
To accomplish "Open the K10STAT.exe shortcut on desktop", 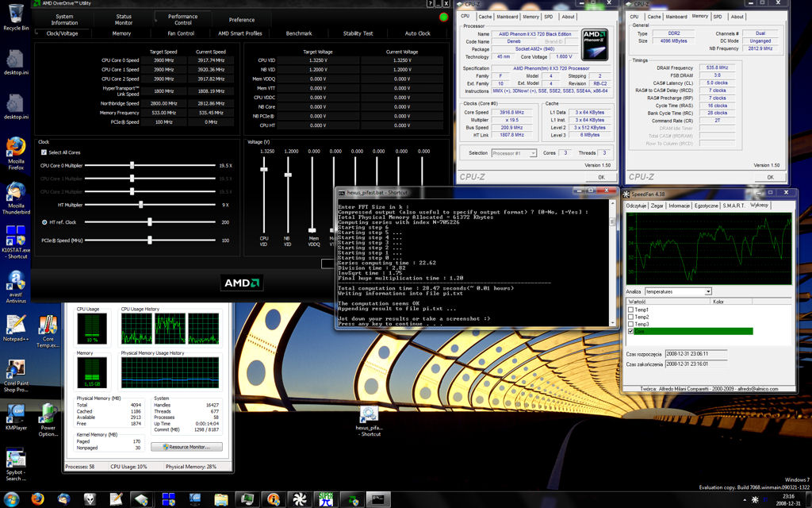I will [16, 242].
